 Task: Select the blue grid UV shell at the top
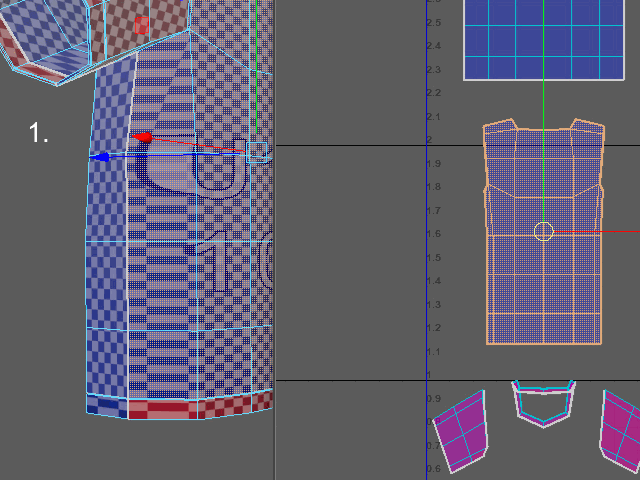tap(544, 40)
